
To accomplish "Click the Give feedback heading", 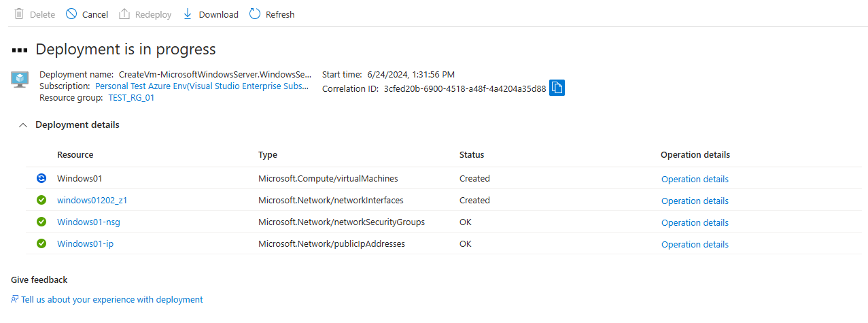I will click(x=39, y=279).
